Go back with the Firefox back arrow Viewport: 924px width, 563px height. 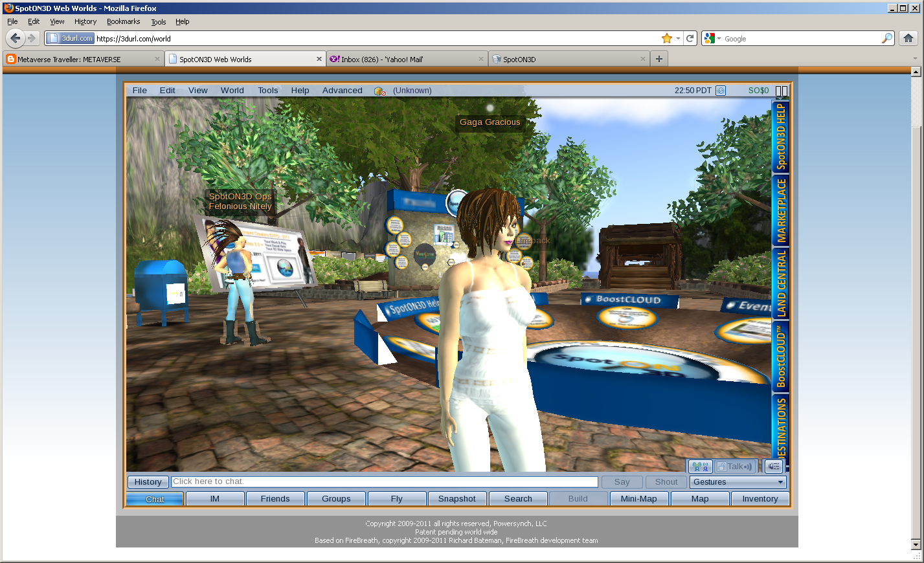tap(16, 38)
